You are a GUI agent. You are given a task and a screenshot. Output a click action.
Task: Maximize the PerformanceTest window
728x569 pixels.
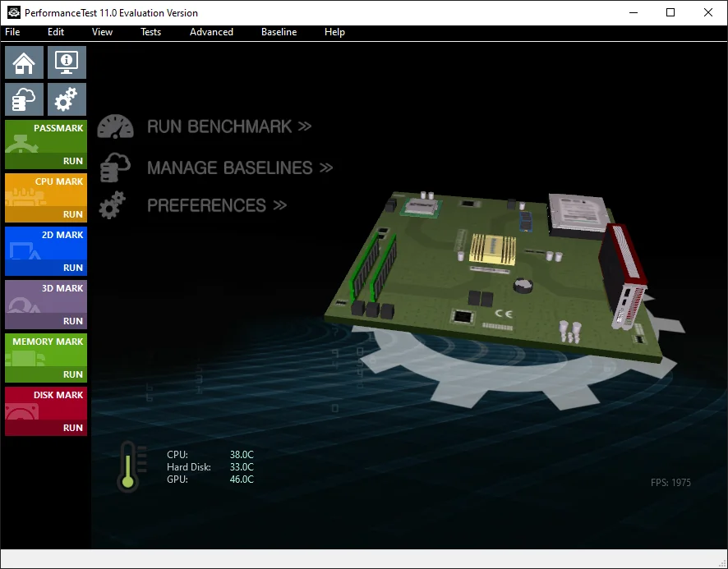coord(670,12)
